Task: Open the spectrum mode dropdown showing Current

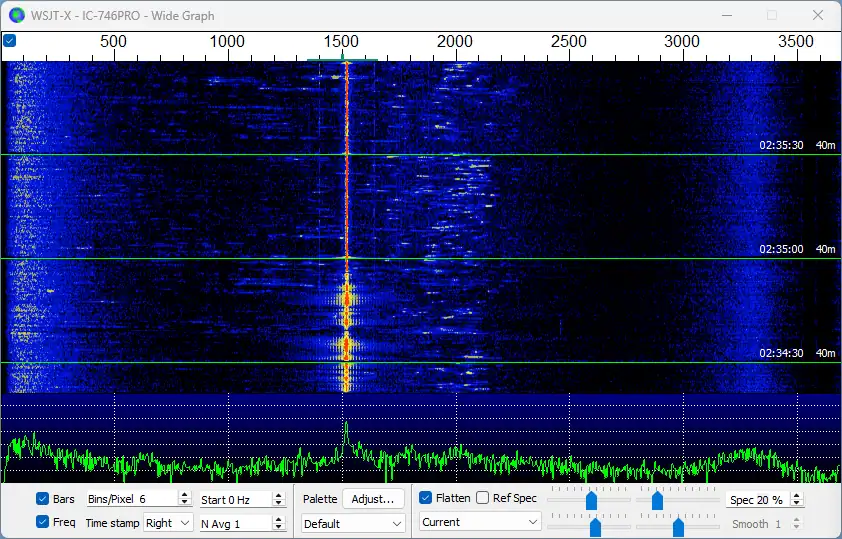Action: tap(480, 522)
